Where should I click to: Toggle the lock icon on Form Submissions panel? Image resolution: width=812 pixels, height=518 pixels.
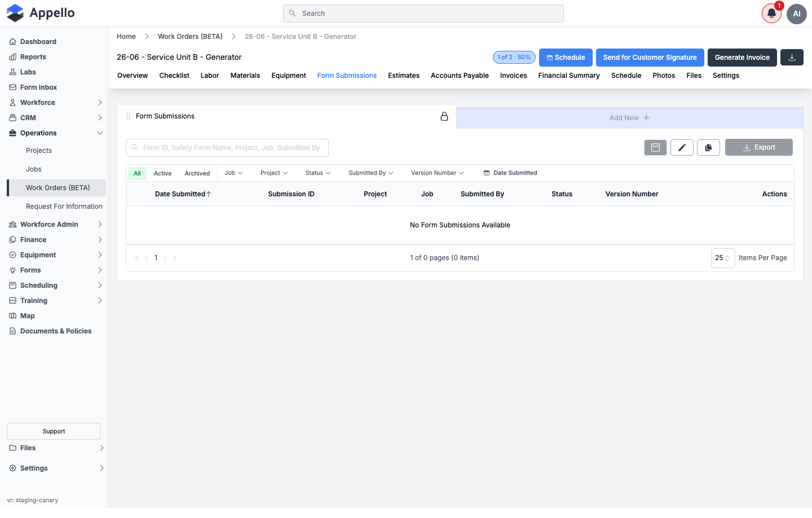tap(444, 116)
